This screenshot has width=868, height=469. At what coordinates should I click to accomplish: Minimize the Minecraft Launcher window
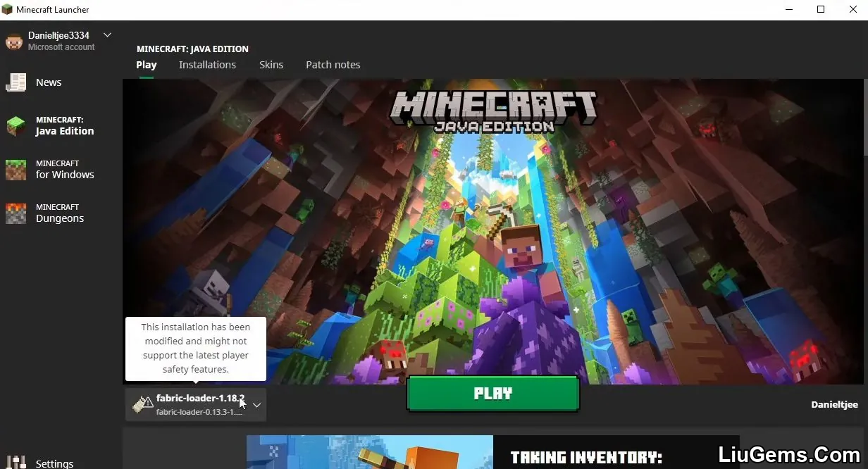tap(788, 10)
